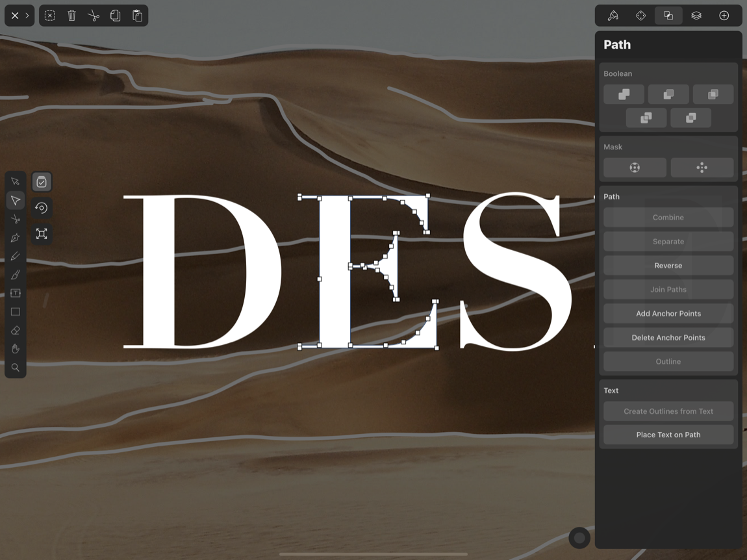
Task: Click the Outline button
Action: [668, 361]
